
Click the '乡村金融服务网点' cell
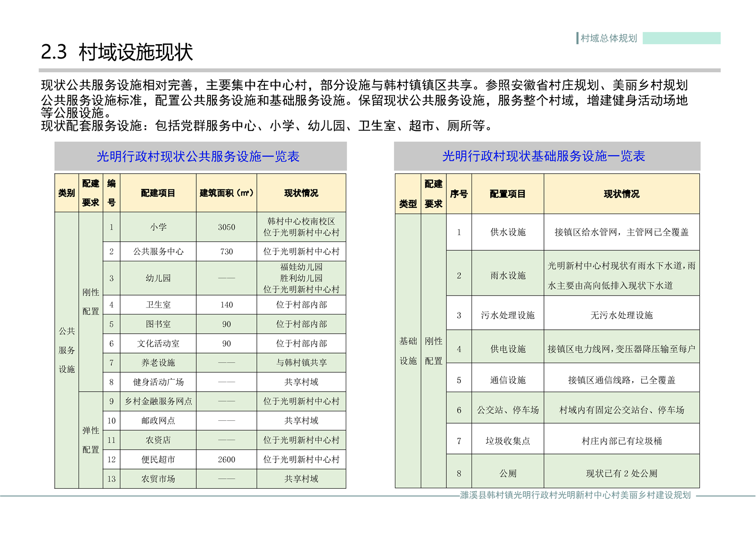click(158, 401)
